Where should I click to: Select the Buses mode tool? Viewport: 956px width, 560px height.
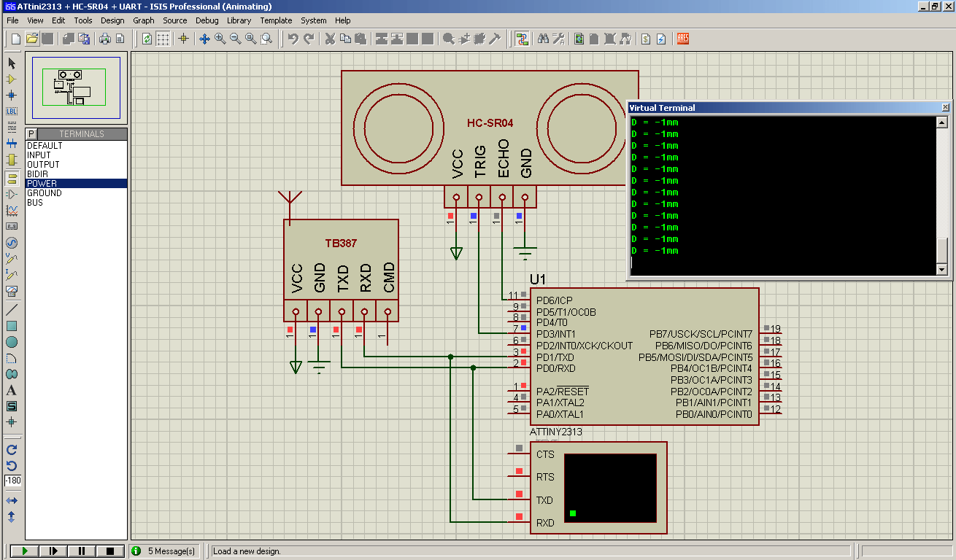[12, 144]
